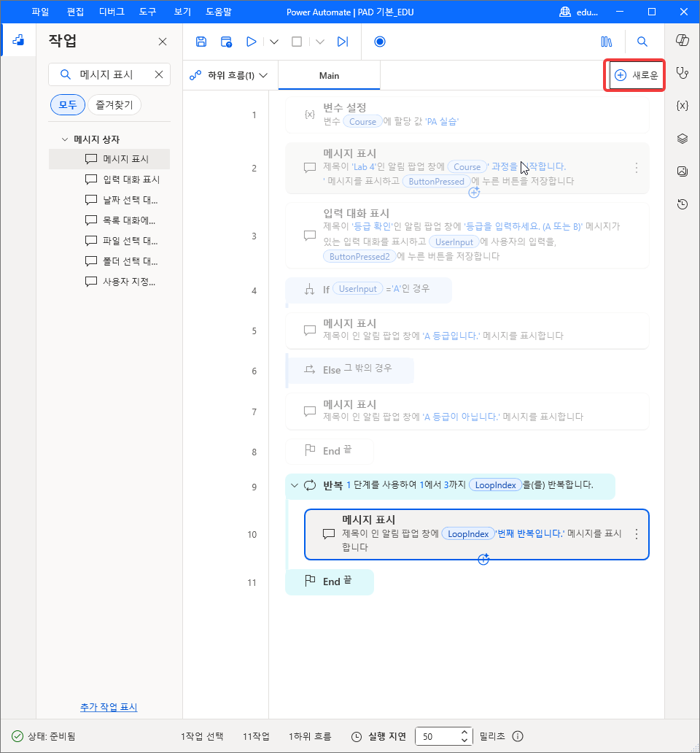Select 목록 대화에... action
The height and width of the screenshot is (753, 700).
[109, 220]
